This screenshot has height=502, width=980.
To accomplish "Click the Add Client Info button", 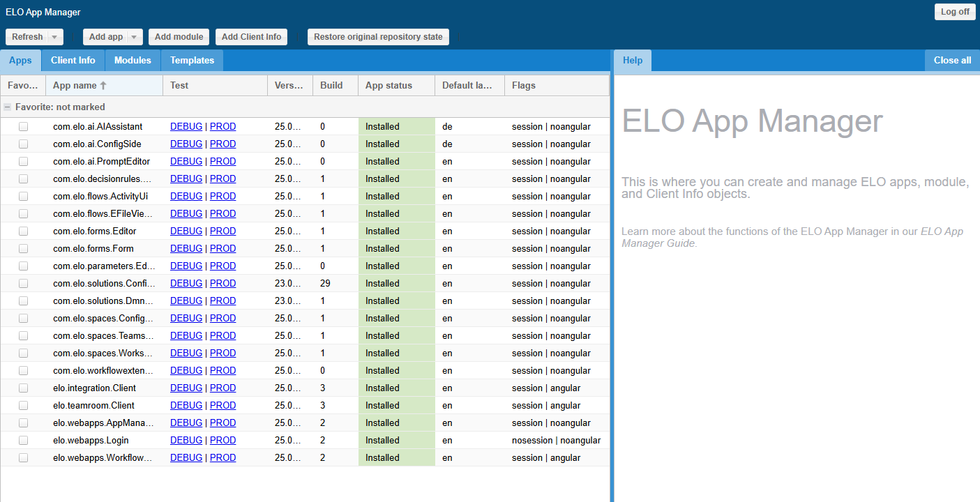I will pyautogui.click(x=252, y=37).
